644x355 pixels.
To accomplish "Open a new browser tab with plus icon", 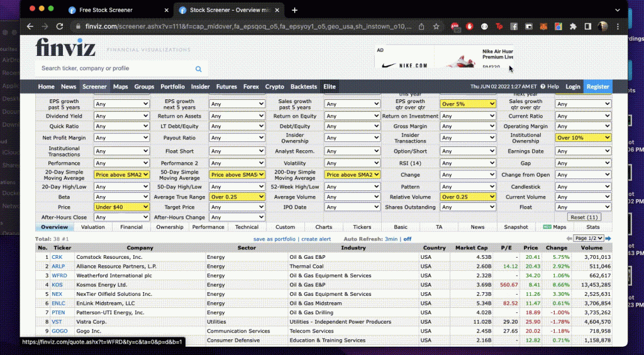I will [x=294, y=10].
